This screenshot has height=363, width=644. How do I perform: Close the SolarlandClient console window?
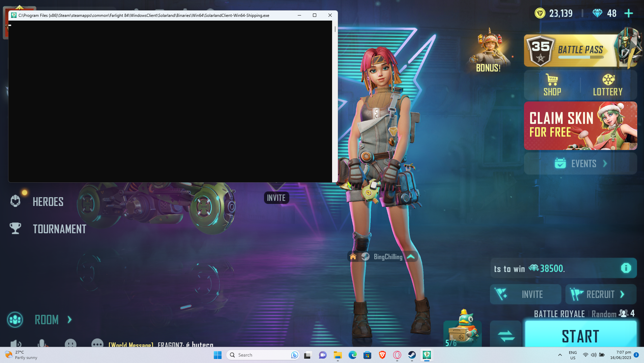[x=330, y=15]
